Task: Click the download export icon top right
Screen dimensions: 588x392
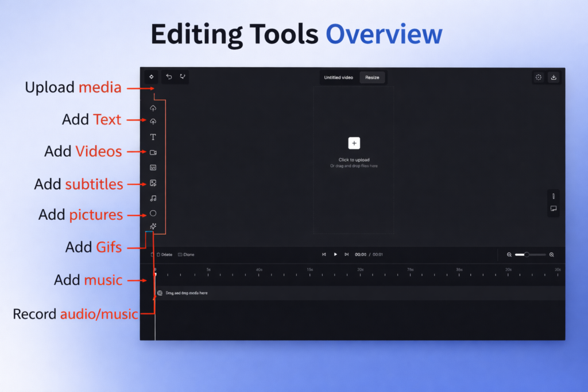Action: coord(554,77)
